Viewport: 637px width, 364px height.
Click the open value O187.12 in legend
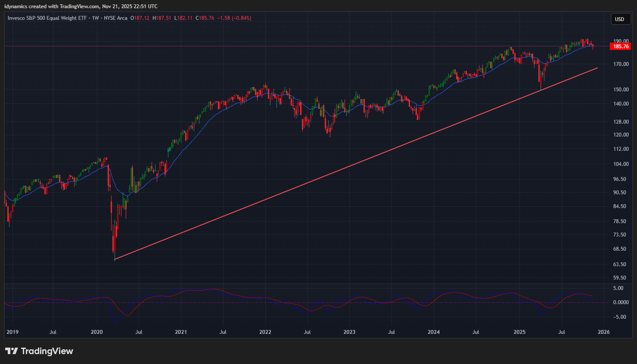pyautogui.click(x=140, y=18)
